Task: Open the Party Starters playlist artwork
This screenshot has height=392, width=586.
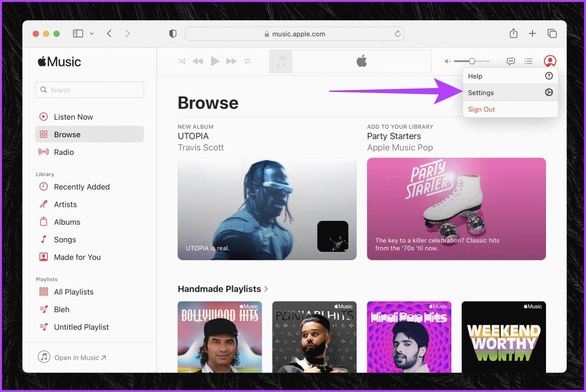Action: [456, 209]
